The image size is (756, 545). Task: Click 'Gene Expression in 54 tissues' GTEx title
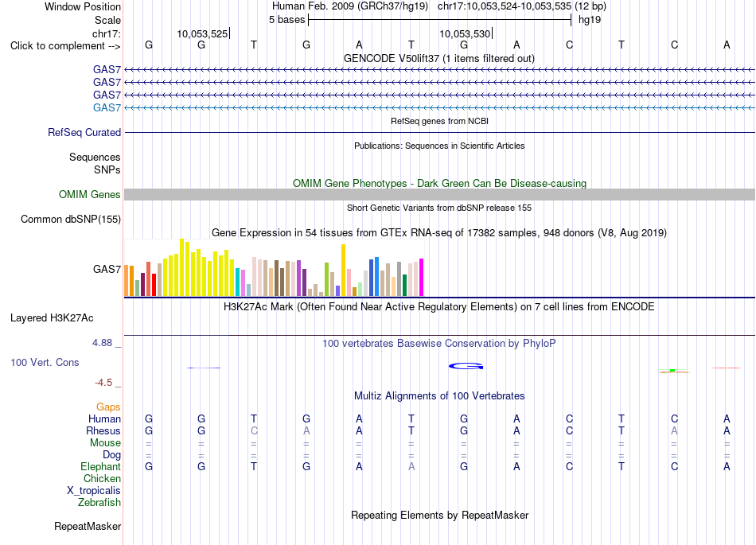click(439, 233)
